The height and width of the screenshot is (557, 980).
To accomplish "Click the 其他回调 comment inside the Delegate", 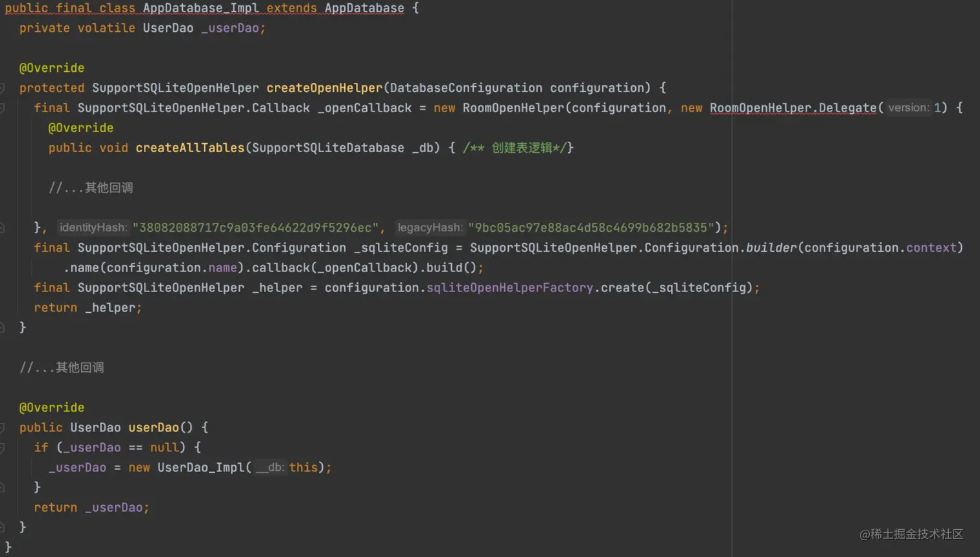I will 91,188.
